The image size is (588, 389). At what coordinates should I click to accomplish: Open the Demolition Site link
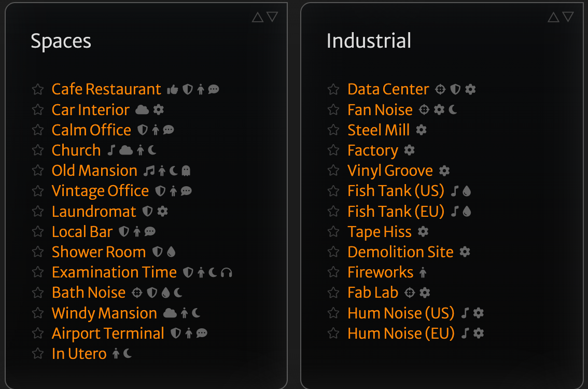click(400, 252)
